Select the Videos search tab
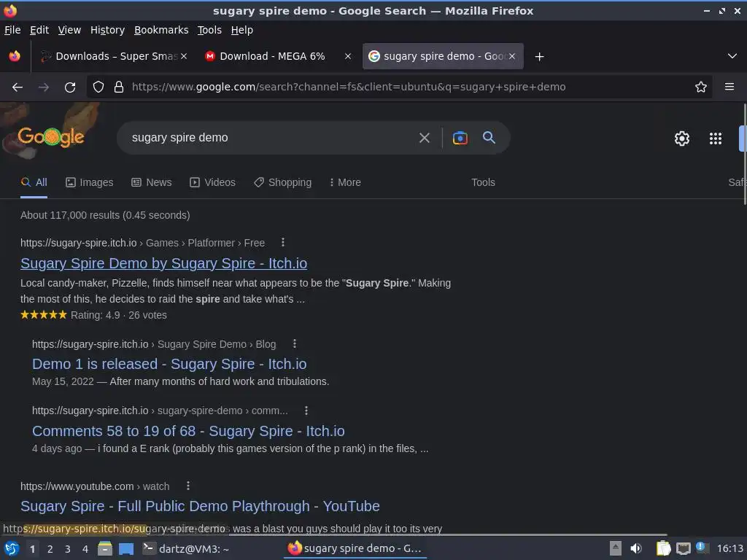 click(212, 182)
